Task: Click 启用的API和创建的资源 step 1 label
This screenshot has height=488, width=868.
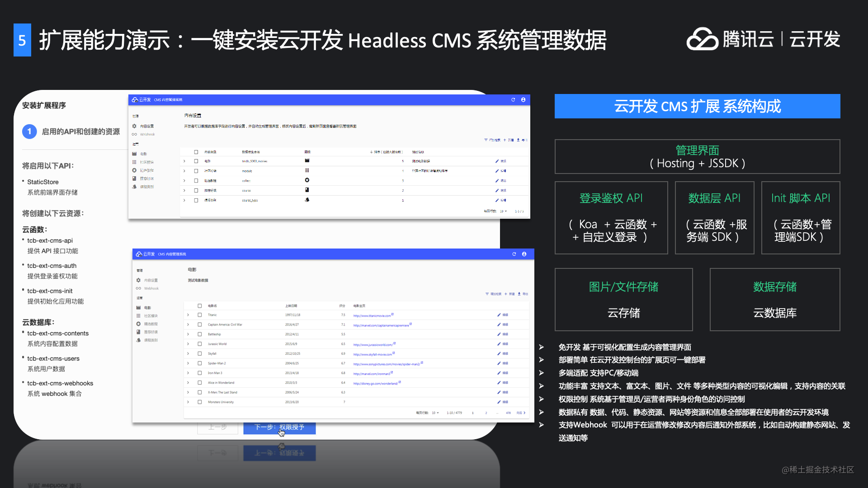Action: pos(81,131)
